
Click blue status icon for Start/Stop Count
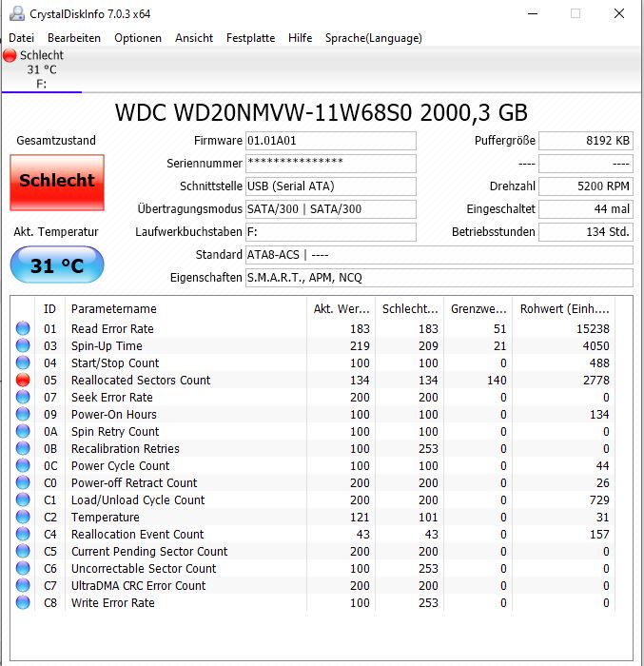[x=23, y=362]
